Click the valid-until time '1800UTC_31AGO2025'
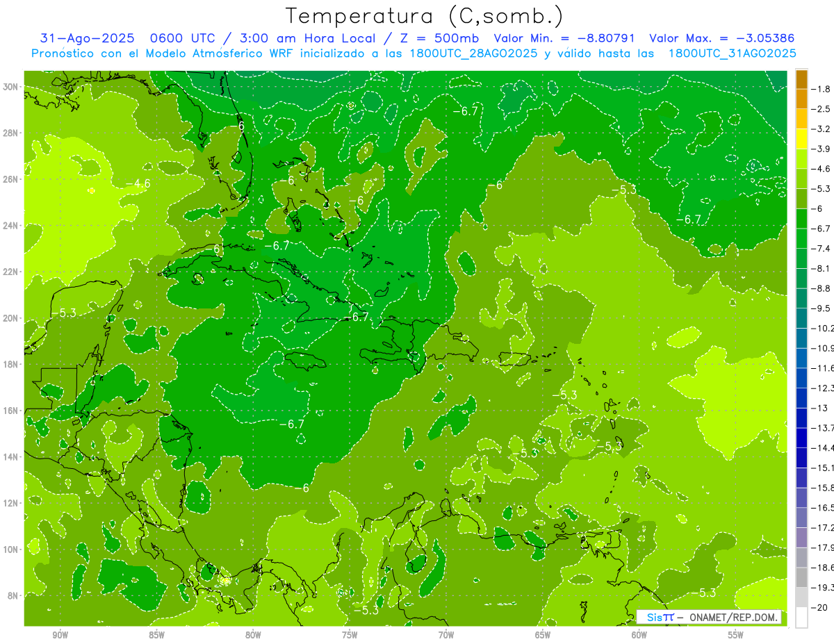The height and width of the screenshot is (644, 834). (732, 53)
